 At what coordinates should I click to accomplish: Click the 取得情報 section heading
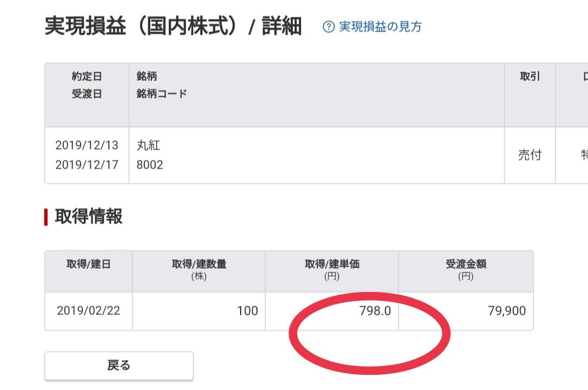[x=89, y=216]
